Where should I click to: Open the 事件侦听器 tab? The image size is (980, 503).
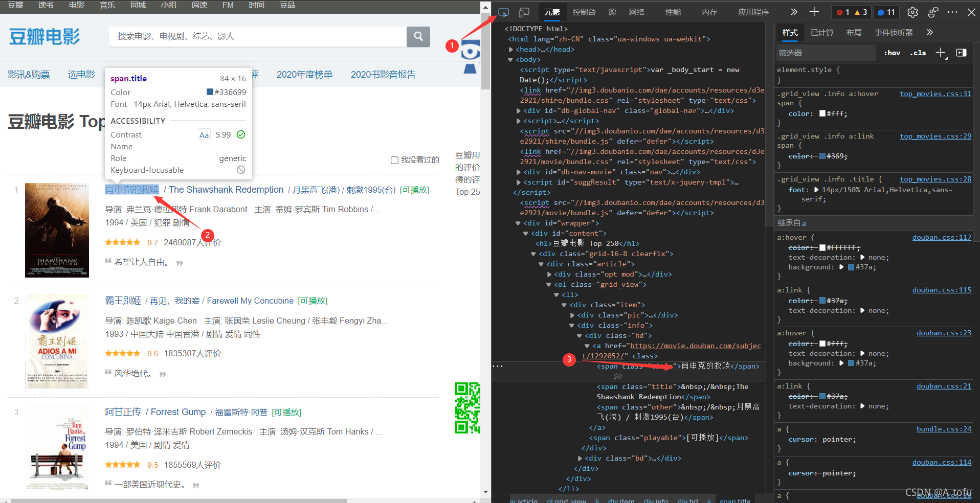pyautogui.click(x=894, y=32)
